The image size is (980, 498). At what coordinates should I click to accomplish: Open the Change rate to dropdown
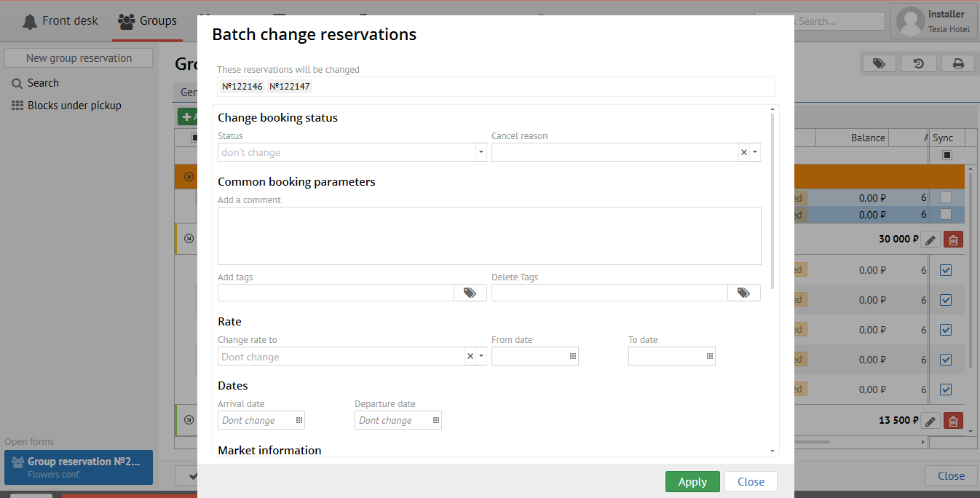pos(481,356)
